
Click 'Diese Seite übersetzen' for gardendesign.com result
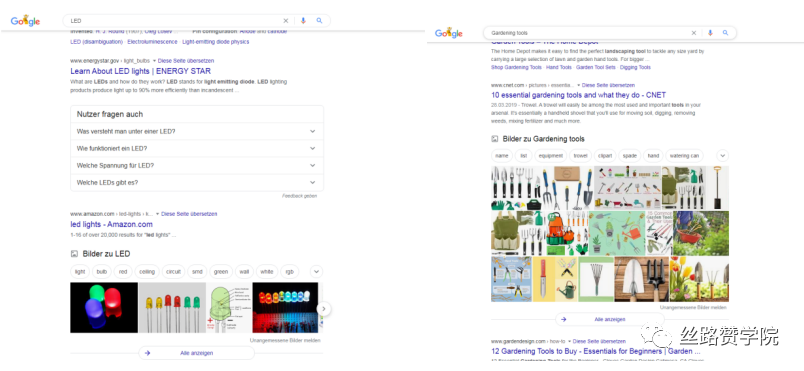[599, 341]
